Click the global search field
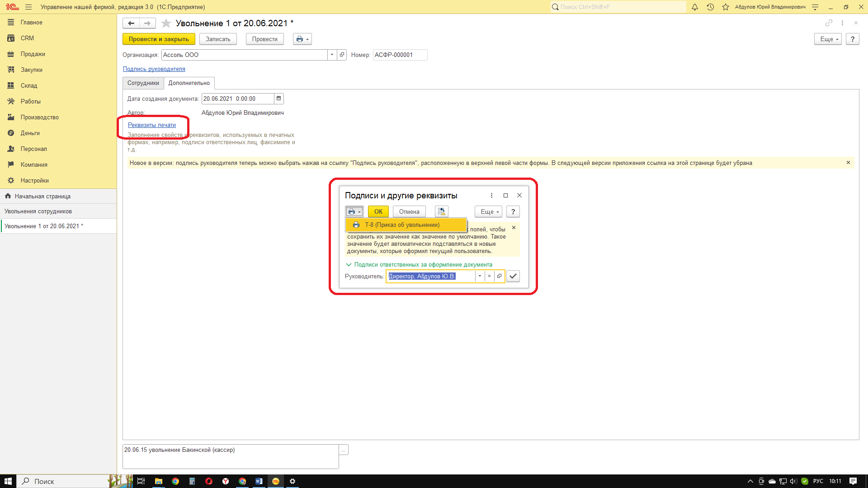The image size is (868, 488). click(x=618, y=7)
